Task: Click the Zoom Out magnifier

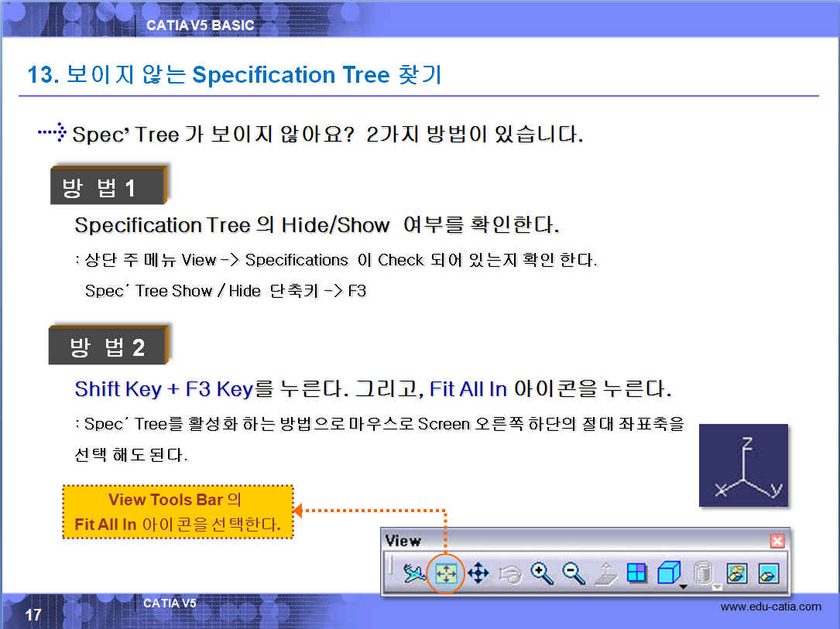Action: click(574, 574)
